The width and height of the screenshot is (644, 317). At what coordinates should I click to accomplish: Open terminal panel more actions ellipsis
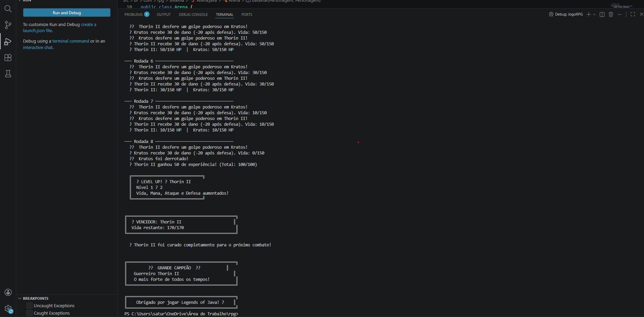click(620, 14)
